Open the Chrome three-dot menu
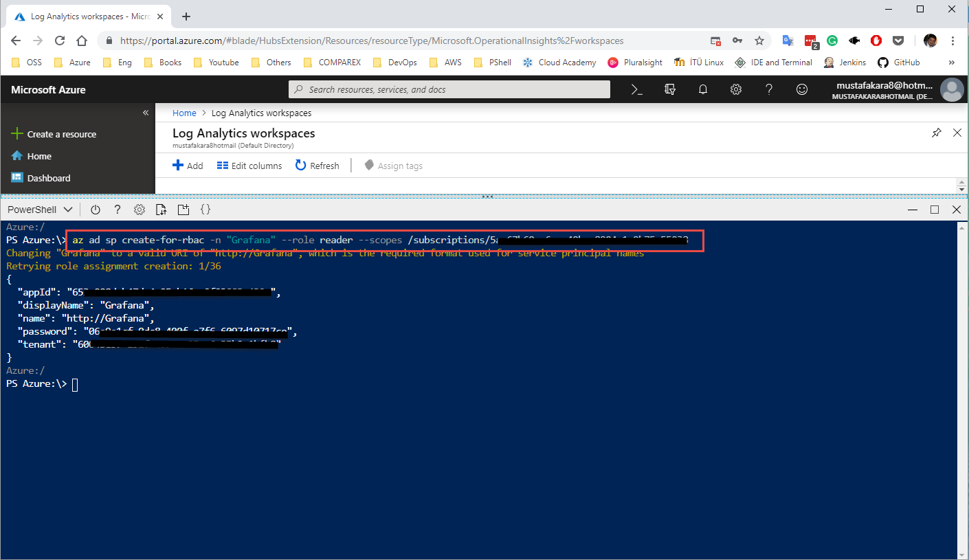The height and width of the screenshot is (560, 969). 953,41
